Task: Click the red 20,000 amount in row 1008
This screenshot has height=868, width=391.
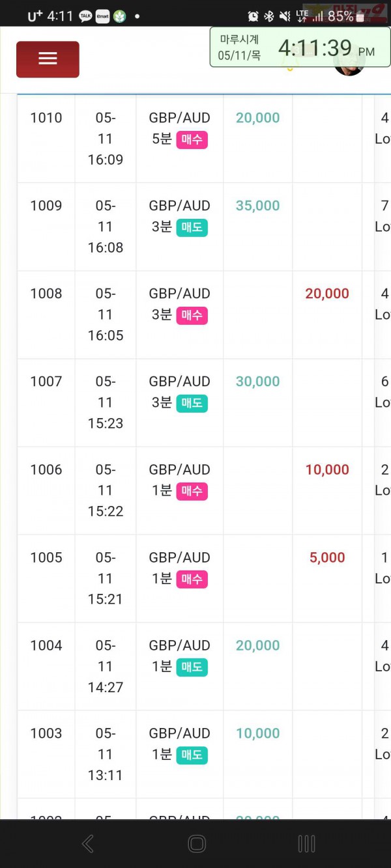Action: click(x=327, y=294)
